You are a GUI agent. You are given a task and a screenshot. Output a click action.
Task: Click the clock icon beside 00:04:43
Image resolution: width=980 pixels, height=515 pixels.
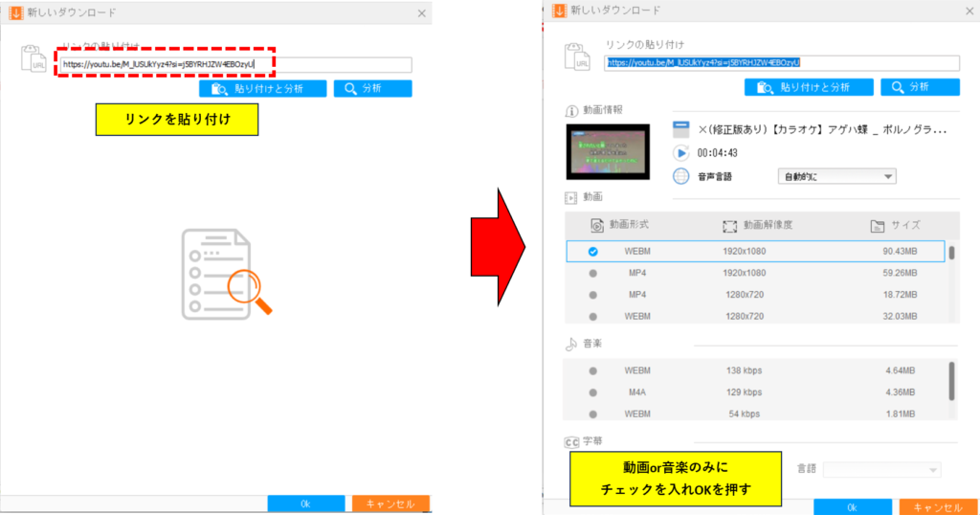681,152
